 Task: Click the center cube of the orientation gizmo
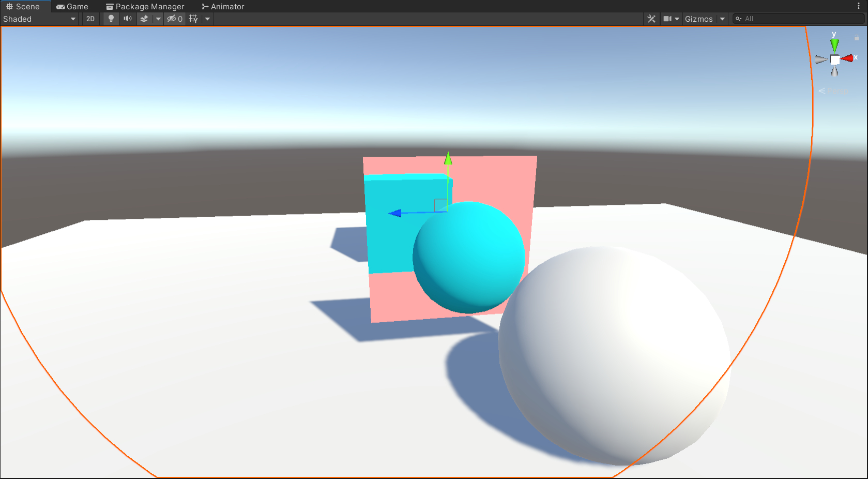(x=835, y=60)
